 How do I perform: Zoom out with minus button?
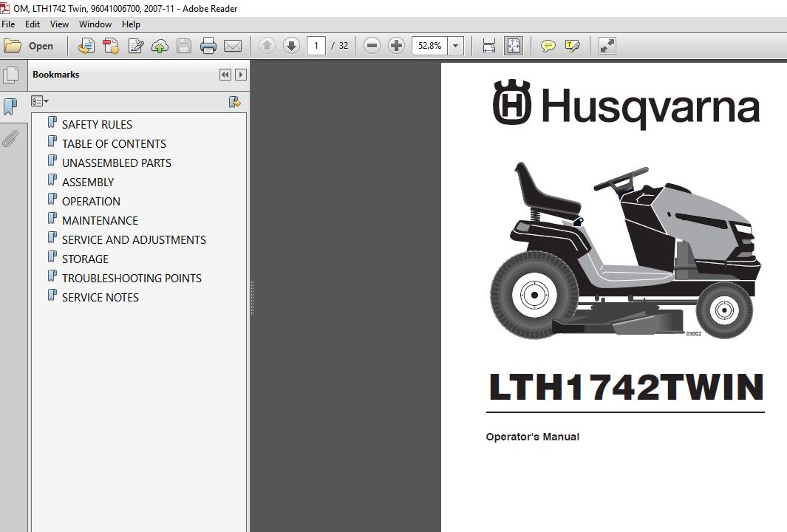point(372,46)
